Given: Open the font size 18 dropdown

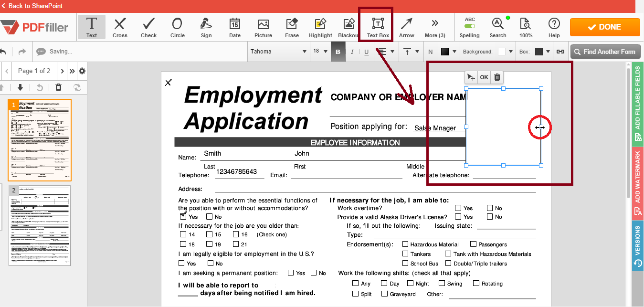Looking at the screenshot, I should 320,52.
